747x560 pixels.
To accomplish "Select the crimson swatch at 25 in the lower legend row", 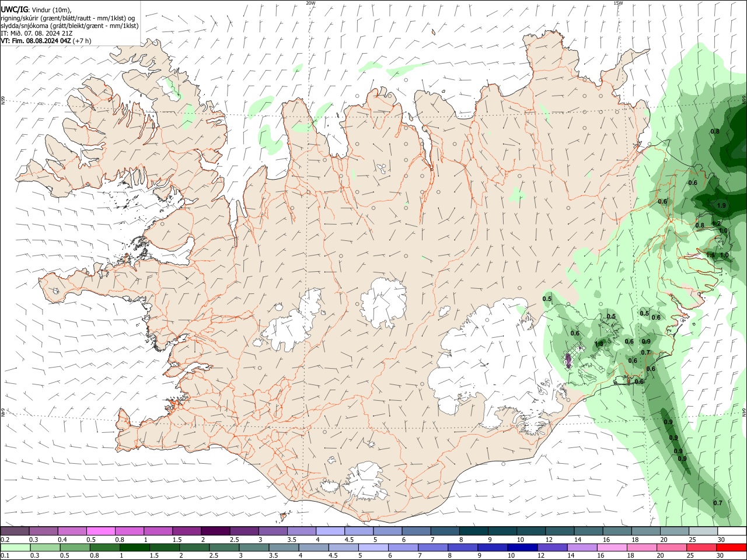I will click(702, 548).
